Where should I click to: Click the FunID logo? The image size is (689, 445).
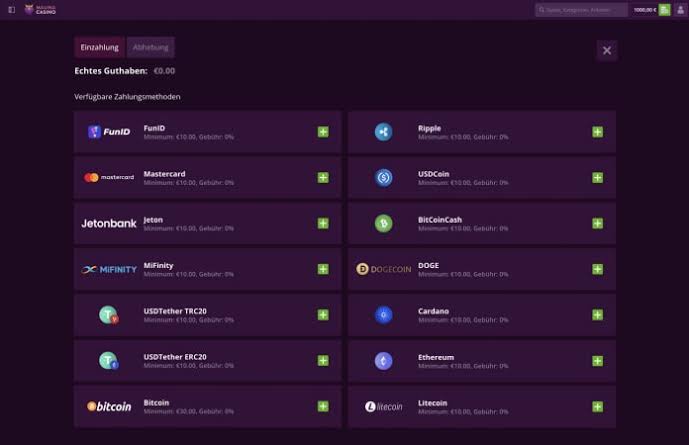pos(109,131)
